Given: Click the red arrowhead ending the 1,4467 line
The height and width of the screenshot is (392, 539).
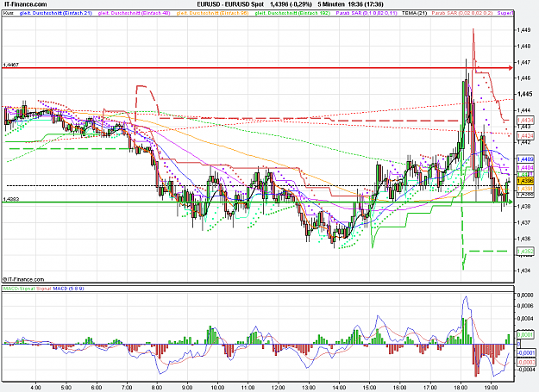Looking at the screenshot, I should click(511, 68).
